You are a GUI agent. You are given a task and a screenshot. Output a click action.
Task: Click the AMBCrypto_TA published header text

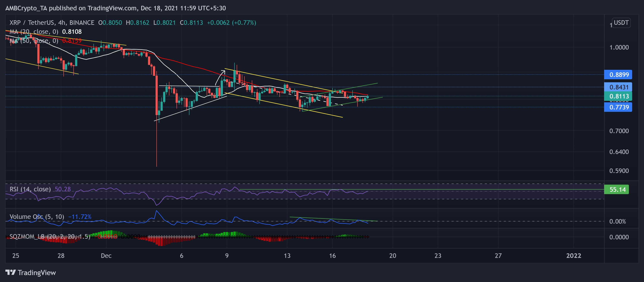[x=115, y=8]
